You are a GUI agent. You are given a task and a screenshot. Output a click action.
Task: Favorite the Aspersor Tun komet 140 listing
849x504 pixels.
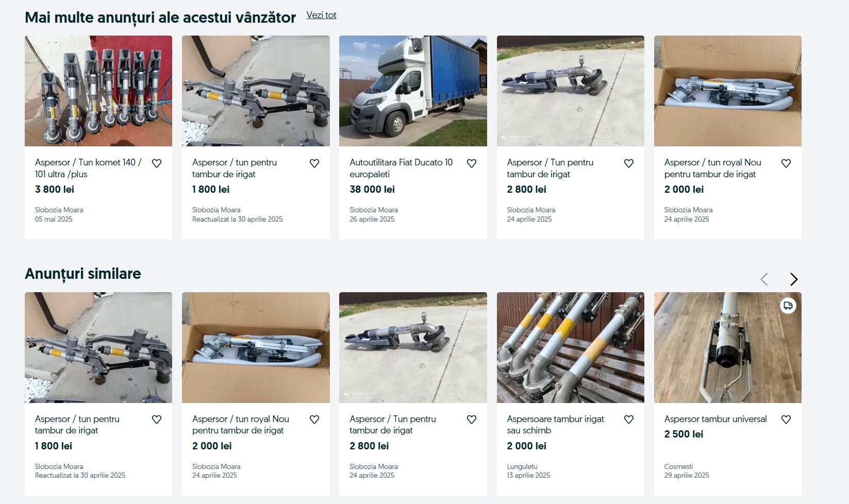pyautogui.click(x=157, y=163)
